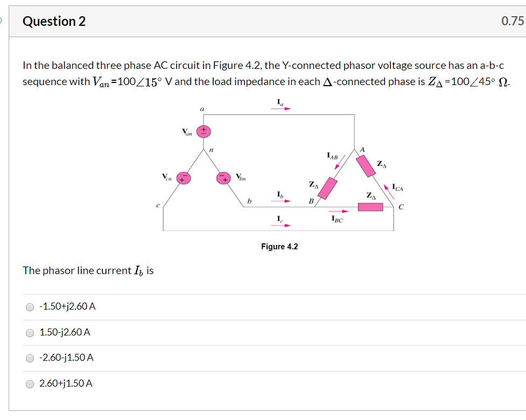Click the ICA current arrow near terminal C

[x=389, y=188]
